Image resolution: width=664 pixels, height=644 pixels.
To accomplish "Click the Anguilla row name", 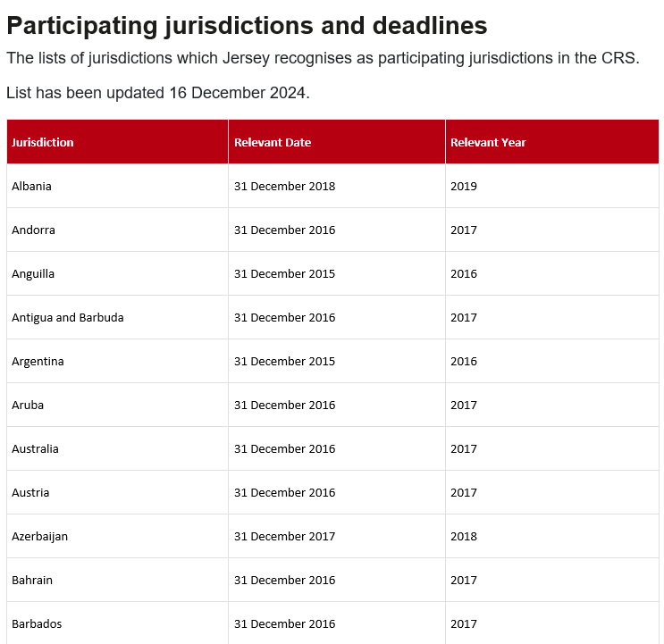I will pyautogui.click(x=33, y=273).
